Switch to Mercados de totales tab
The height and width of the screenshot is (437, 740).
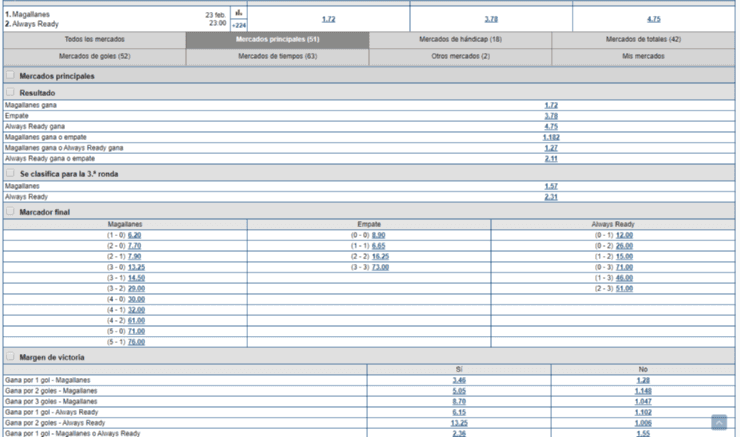pyautogui.click(x=643, y=40)
